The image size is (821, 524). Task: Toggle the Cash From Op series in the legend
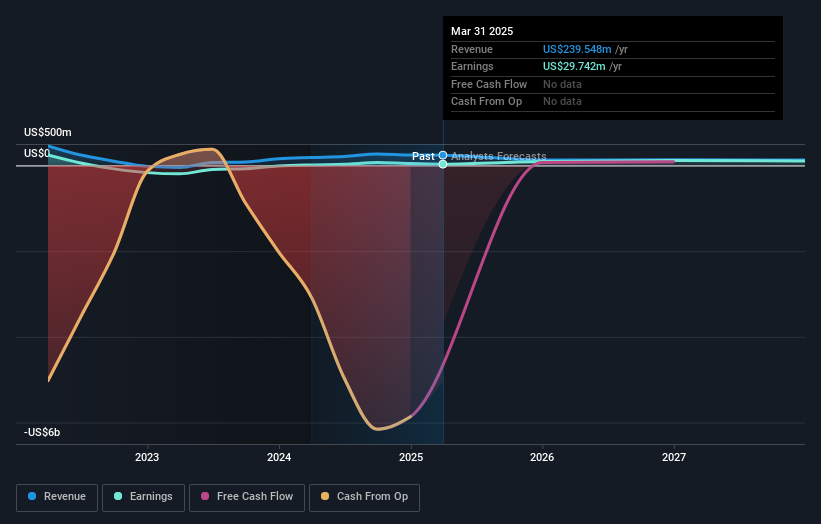(364, 497)
